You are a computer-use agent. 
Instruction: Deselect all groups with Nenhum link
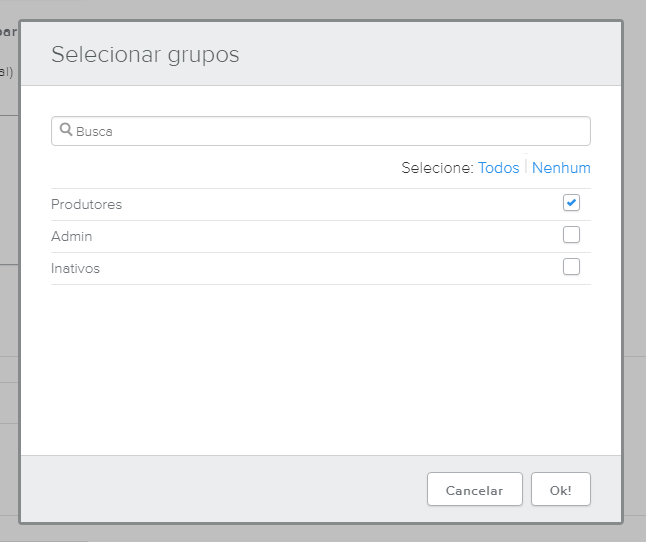tap(561, 168)
